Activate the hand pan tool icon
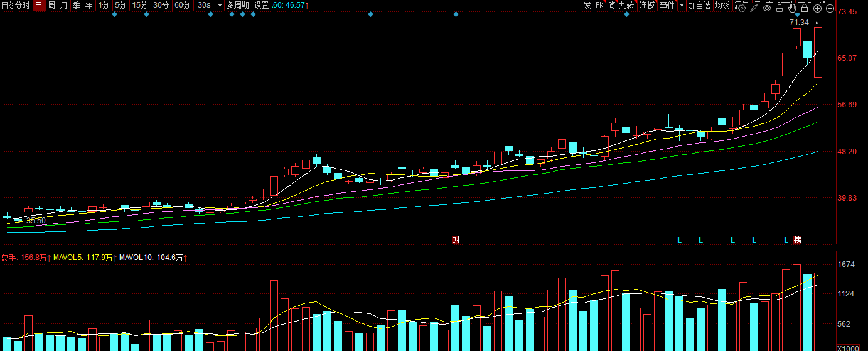Viewport: 868px width, 351px height. click(792, 8)
